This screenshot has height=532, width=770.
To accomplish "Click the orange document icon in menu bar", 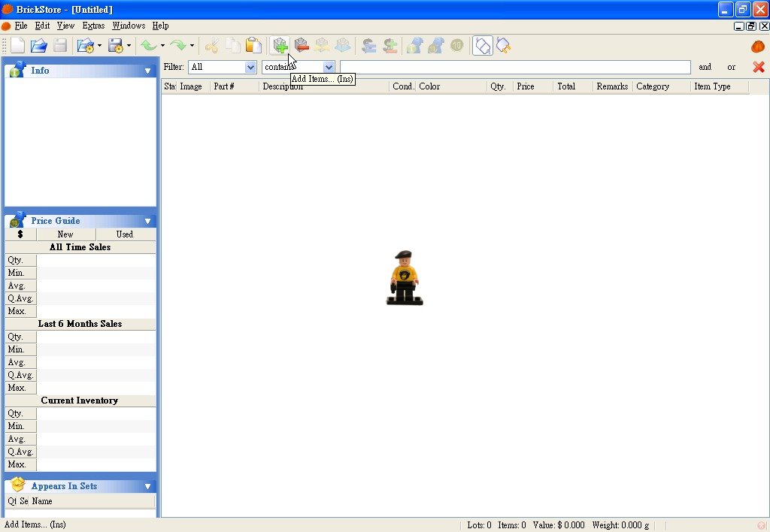I will [6, 26].
